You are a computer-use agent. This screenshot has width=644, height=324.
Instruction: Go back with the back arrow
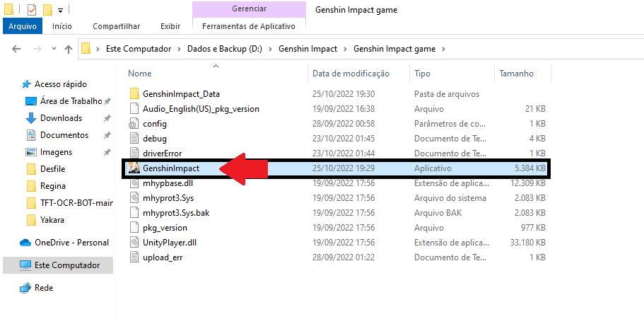pyautogui.click(x=16, y=49)
